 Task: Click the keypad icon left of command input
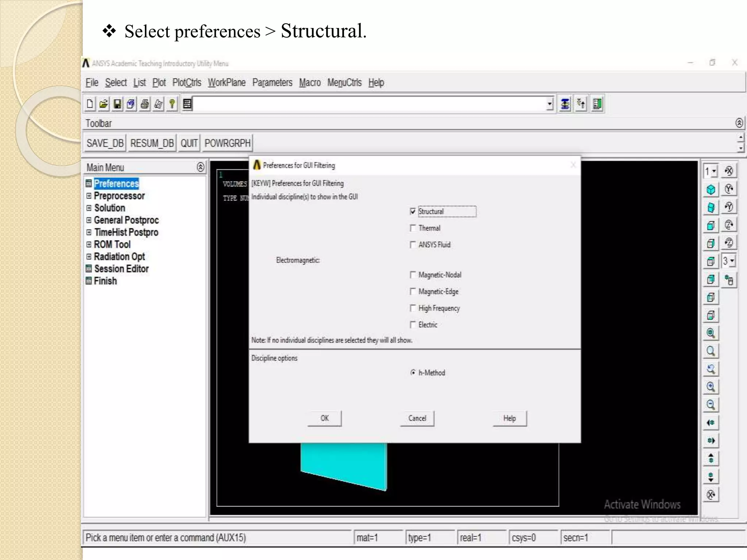(187, 104)
